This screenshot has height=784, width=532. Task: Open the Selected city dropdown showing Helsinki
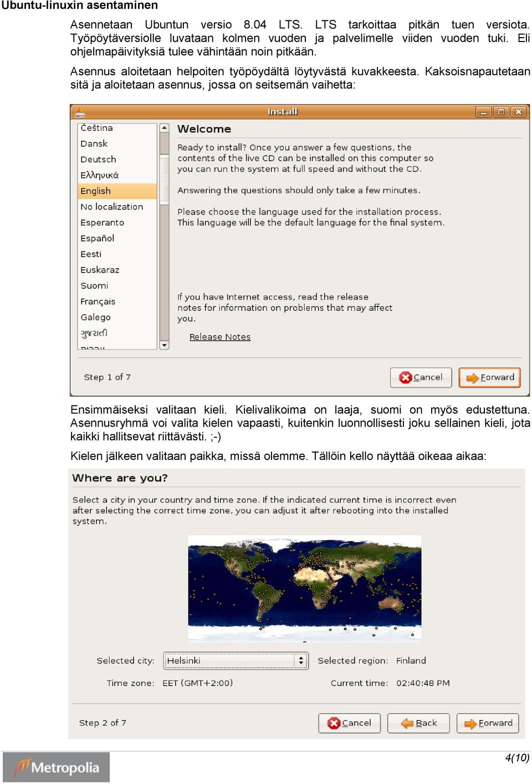coord(236,660)
